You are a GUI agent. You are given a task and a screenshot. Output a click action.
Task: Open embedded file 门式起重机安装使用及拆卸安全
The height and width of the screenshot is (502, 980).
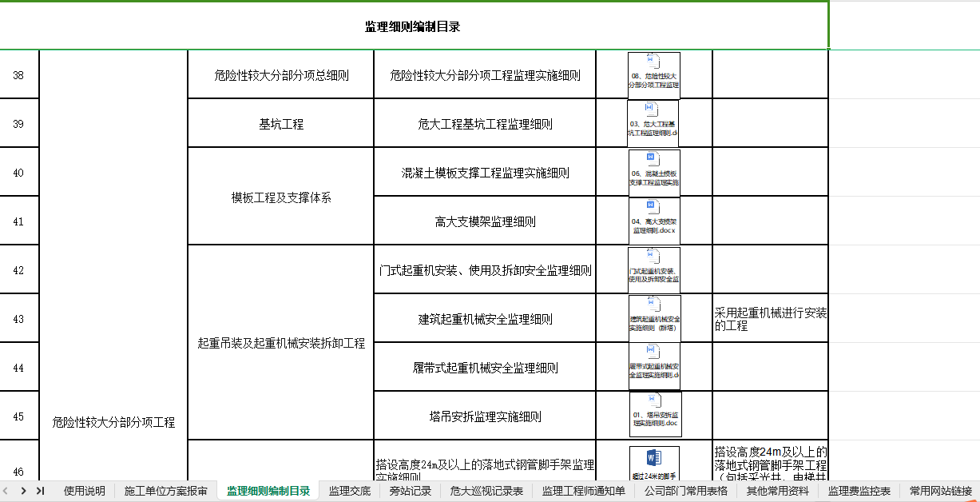point(653,270)
